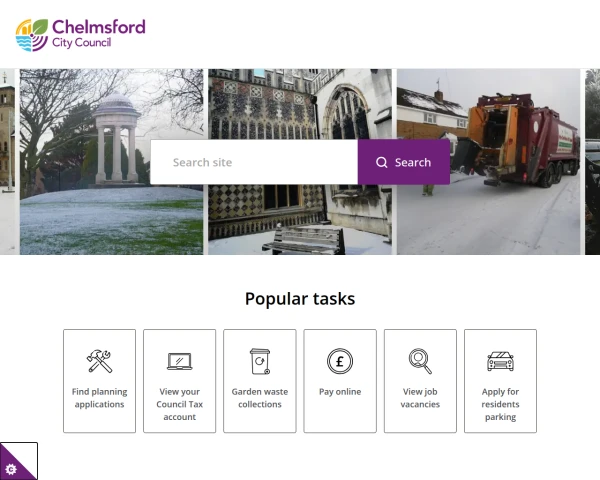600x480 pixels.
Task: Open Apply for residents parking
Action: [501, 404]
